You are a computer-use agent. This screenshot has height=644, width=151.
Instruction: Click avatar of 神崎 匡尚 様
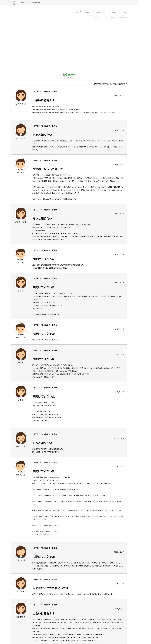click(x=21, y=329)
